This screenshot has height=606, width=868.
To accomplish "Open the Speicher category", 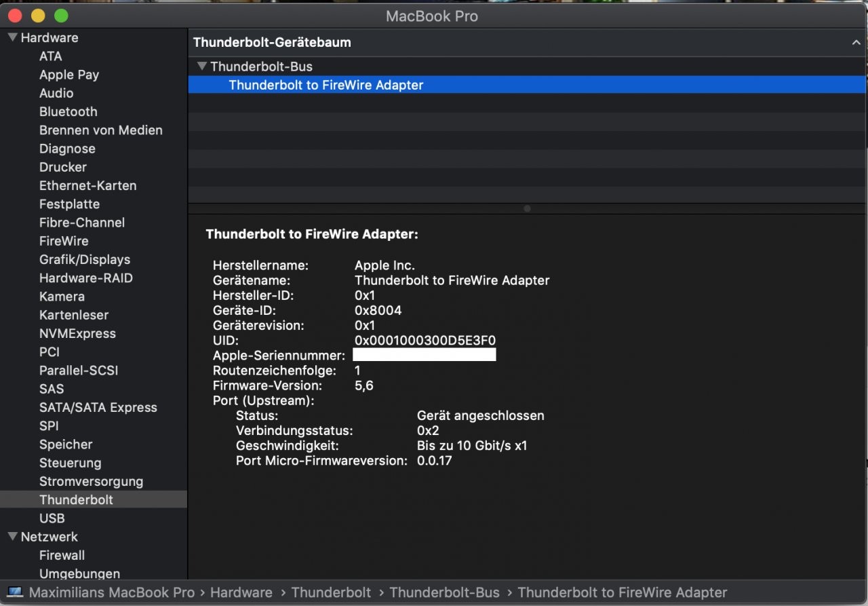I will coord(66,444).
